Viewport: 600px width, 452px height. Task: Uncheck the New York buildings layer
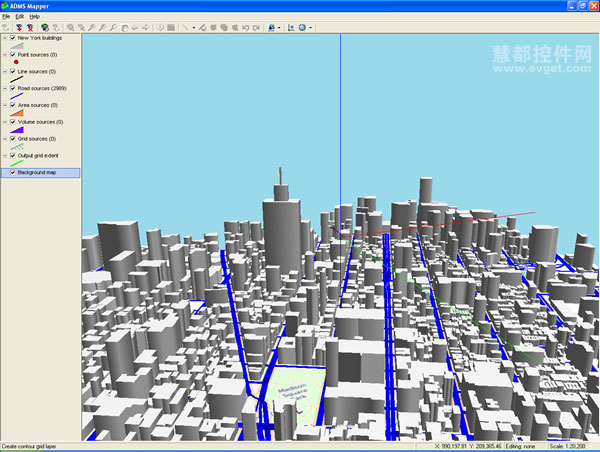[13, 38]
